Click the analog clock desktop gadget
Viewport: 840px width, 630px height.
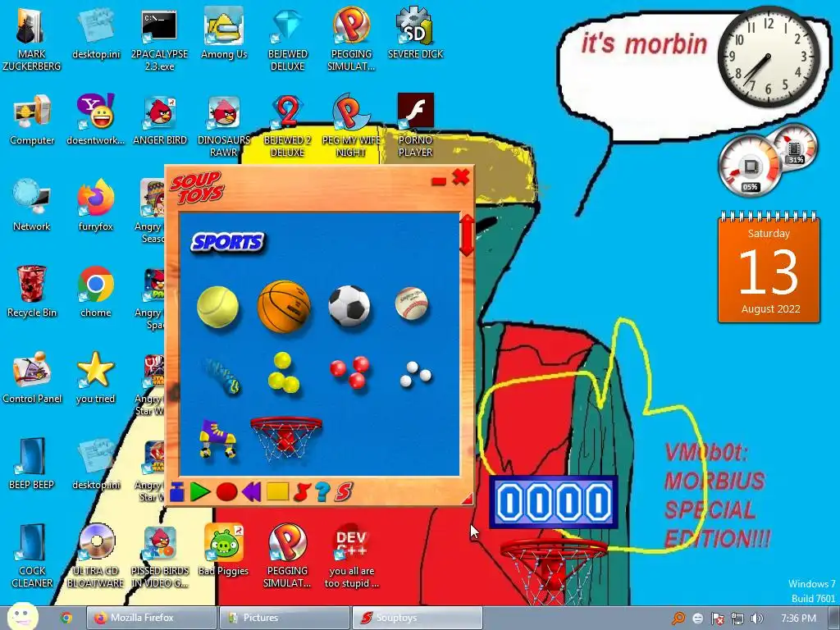pyautogui.click(x=769, y=57)
